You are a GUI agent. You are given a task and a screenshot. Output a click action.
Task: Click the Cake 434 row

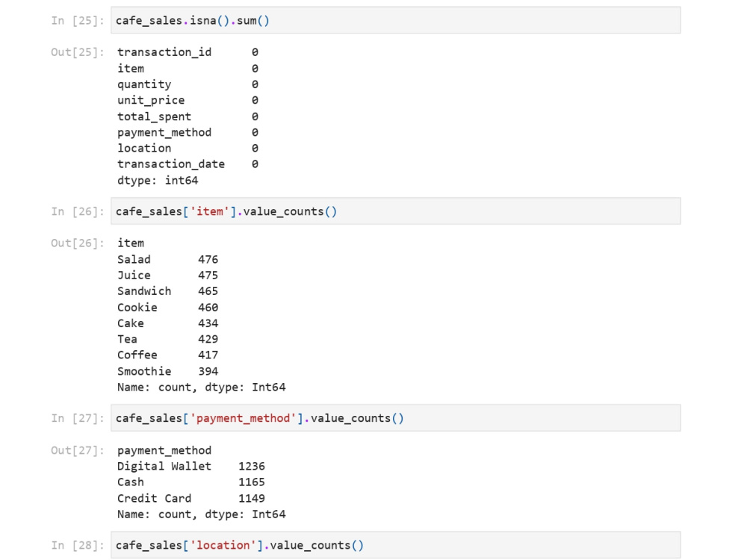click(x=167, y=323)
